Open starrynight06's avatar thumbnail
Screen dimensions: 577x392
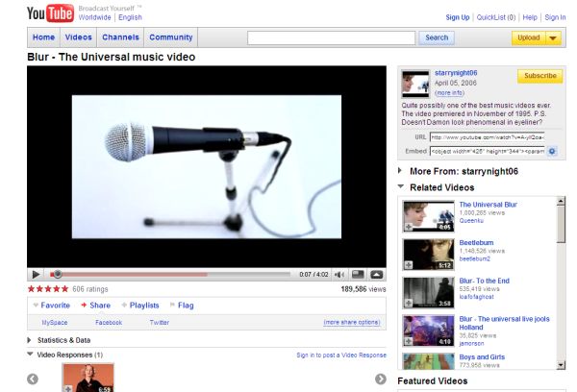[x=415, y=84]
